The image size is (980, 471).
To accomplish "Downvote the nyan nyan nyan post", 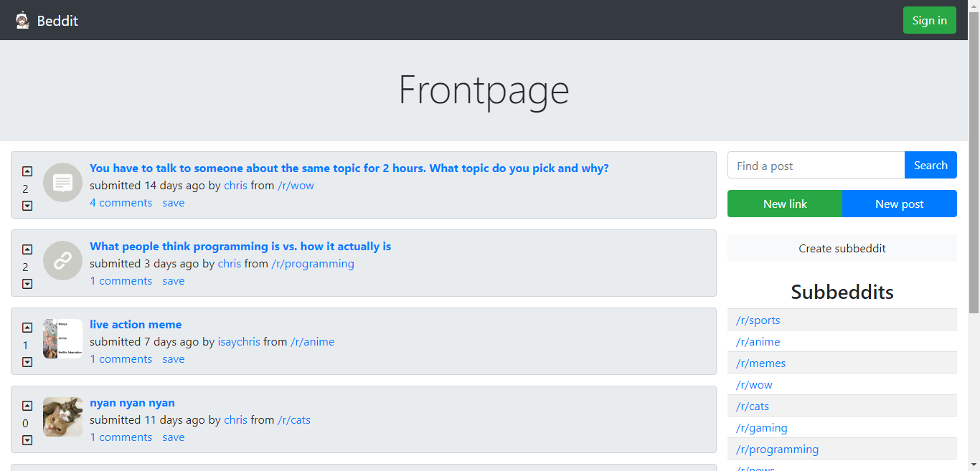I will pos(27,440).
